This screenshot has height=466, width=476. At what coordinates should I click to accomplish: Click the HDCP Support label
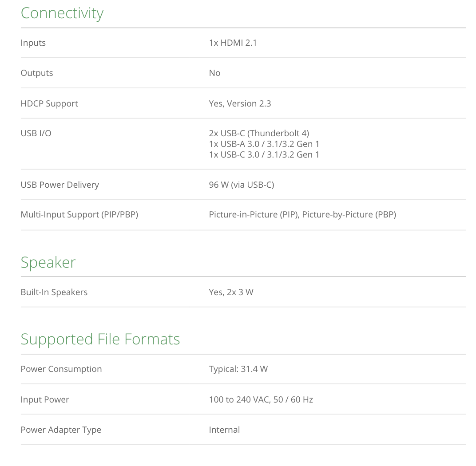point(49,103)
